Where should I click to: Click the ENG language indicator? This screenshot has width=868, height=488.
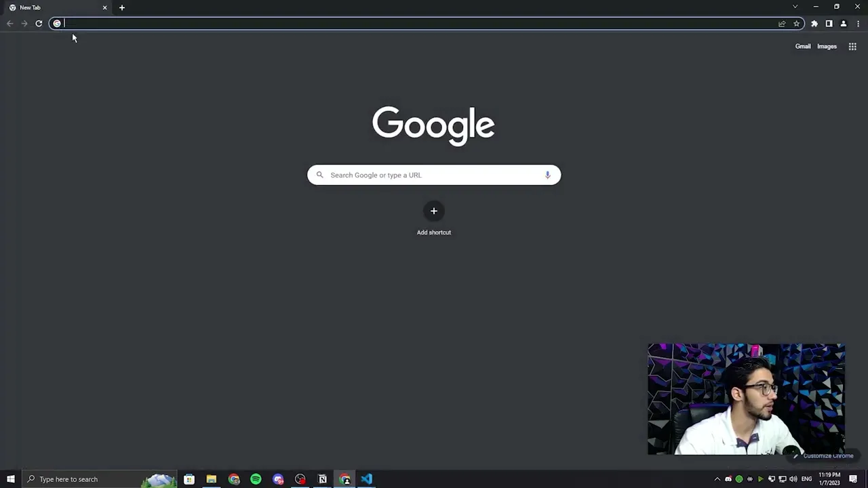pyautogui.click(x=806, y=479)
